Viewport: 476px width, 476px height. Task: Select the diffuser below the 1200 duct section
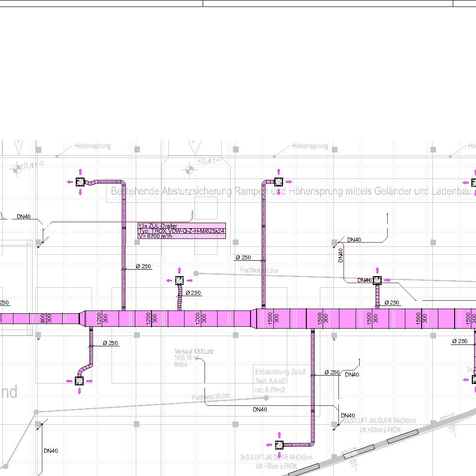tap(79, 381)
